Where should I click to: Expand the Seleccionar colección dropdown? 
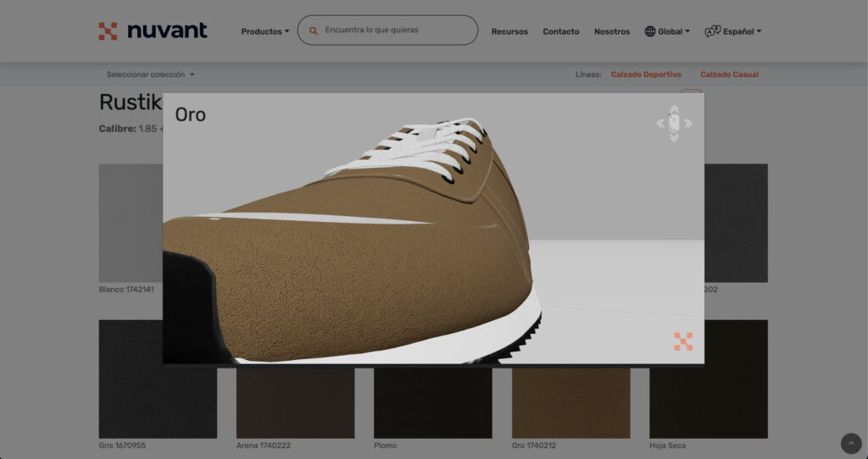click(150, 75)
